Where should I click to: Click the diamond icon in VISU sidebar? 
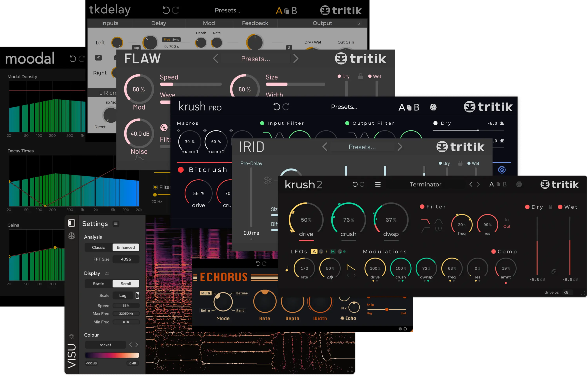pos(71,336)
